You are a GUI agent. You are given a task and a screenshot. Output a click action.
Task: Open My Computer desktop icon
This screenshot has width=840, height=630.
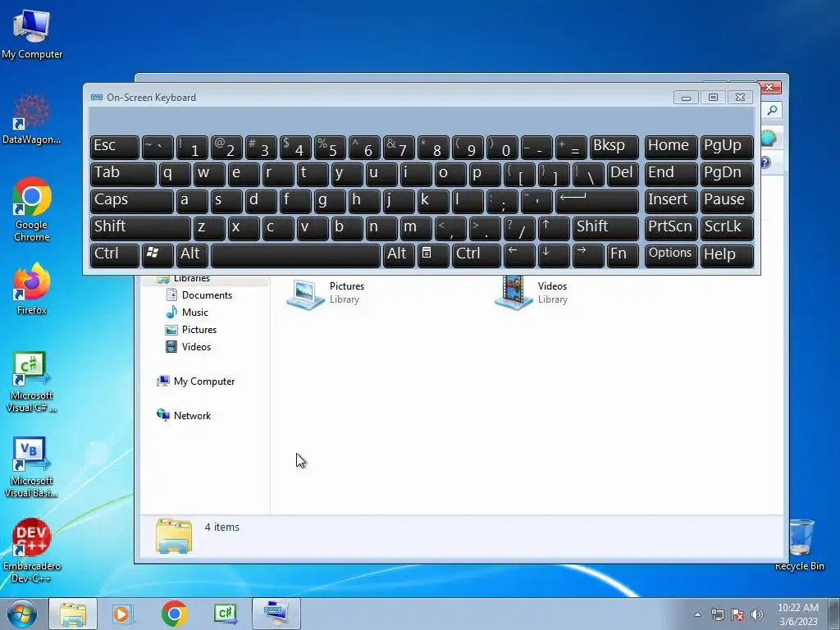(32, 34)
